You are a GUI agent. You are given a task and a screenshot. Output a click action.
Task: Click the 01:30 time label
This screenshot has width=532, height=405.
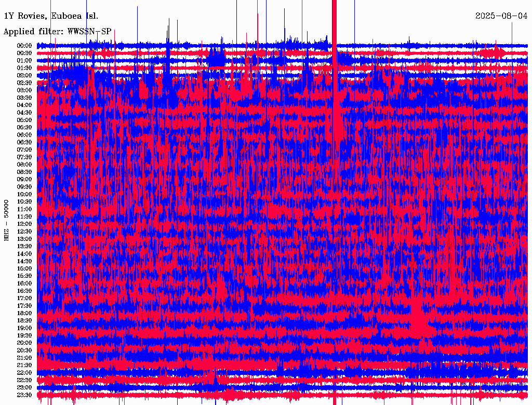tap(24, 68)
